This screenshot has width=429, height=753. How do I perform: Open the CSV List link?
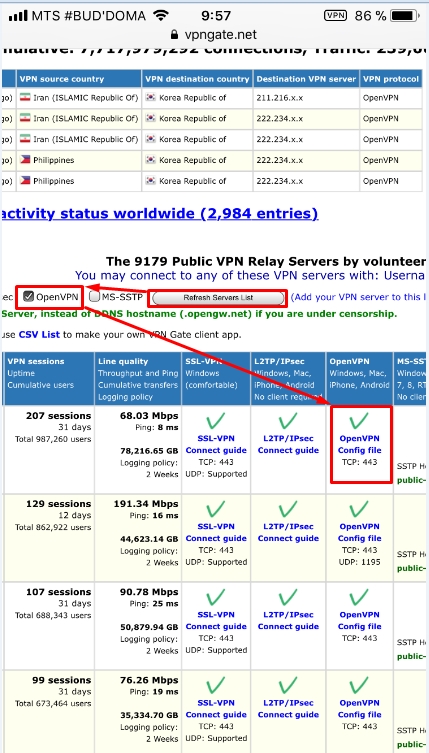pyautogui.click(x=39, y=334)
